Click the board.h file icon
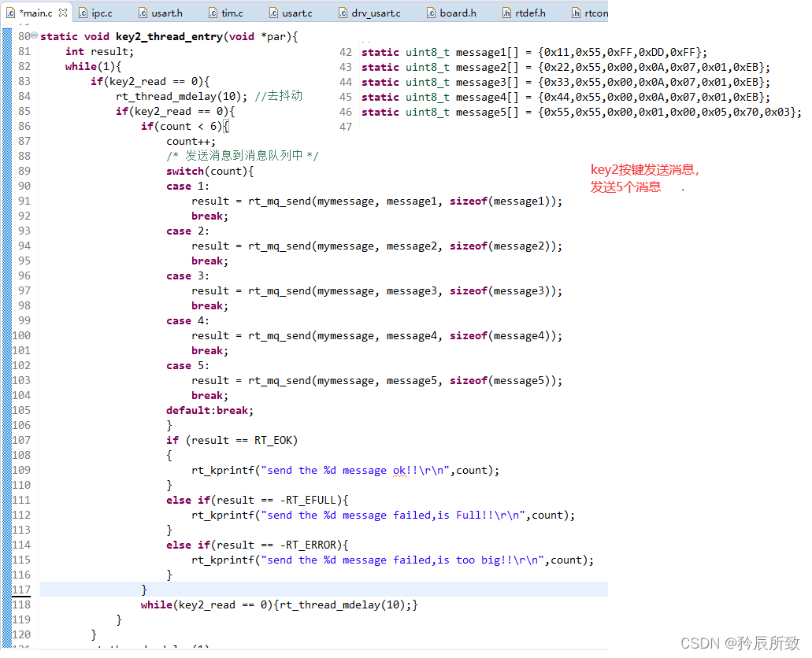The width and height of the screenshot is (812, 658). click(431, 13)
